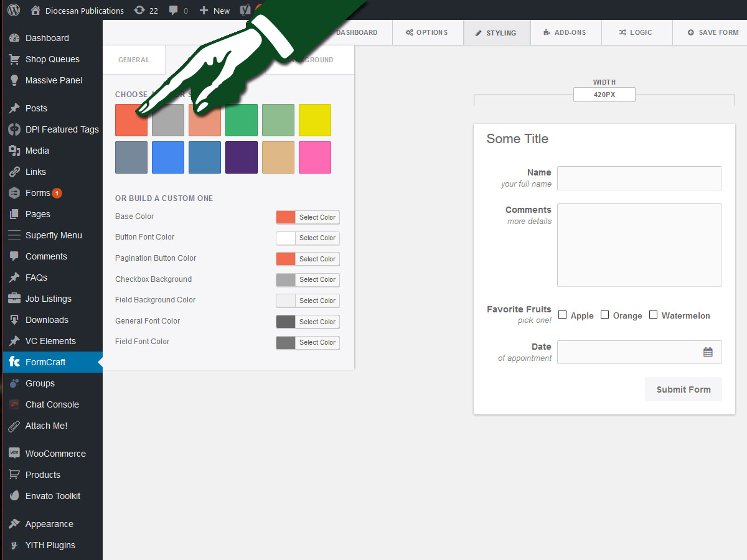Select the purple color scheme swatch
The height and width of the screenshot is (560, 747).
(242, 157)
